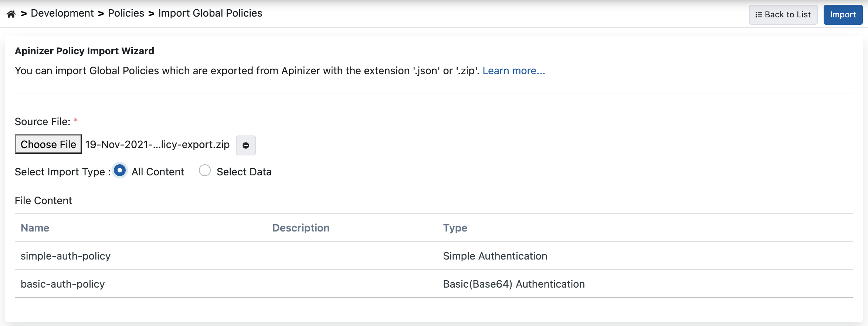Click the blue Import button
868x326 pixels.
click(842, 15)
